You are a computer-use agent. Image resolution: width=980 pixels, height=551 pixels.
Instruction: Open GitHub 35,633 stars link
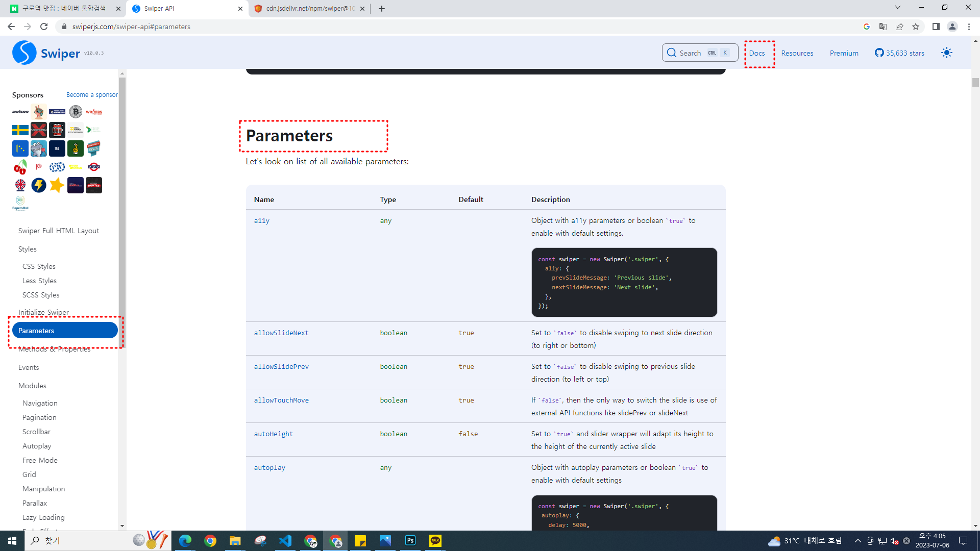899,53
